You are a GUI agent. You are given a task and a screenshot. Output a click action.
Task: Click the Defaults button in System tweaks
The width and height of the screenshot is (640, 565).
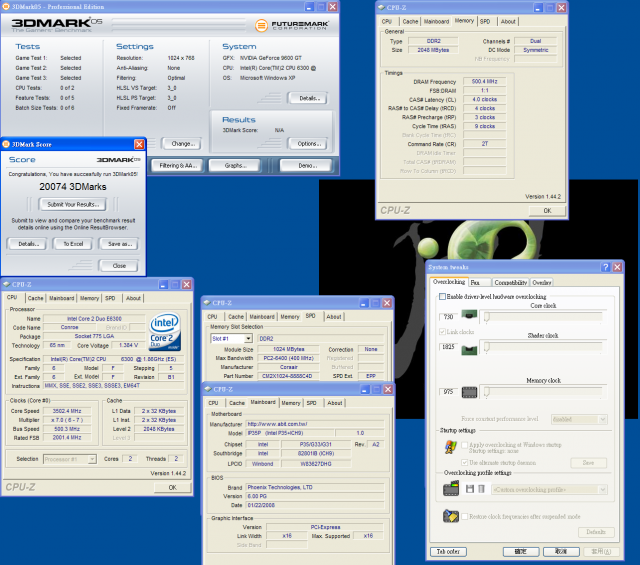596,532
